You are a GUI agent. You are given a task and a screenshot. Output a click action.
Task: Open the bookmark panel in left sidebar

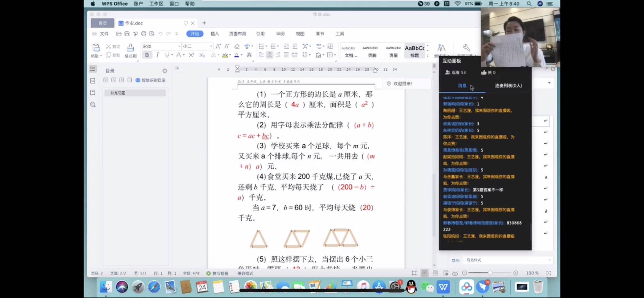(93, 93)
